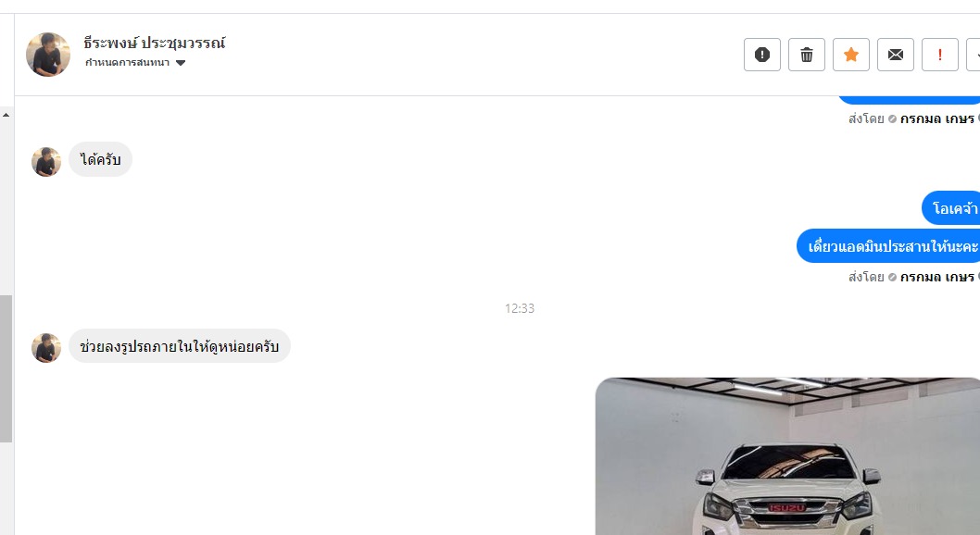980x535 pixels.
Task: Mark conversation as spam with exclamation-circle icon
Action: [x=762, y=55]
